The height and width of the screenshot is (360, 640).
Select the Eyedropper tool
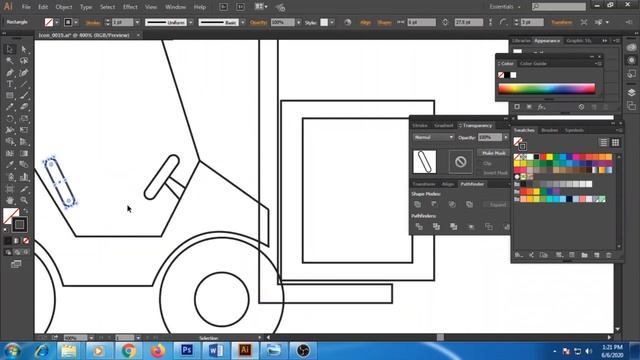[x=10, y=165]
